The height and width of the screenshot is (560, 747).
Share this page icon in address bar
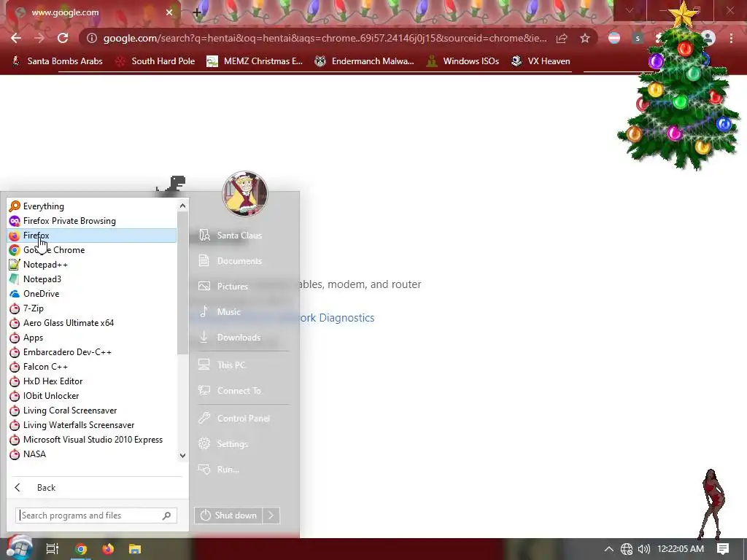pyautogui.click(x=562, y=38)
